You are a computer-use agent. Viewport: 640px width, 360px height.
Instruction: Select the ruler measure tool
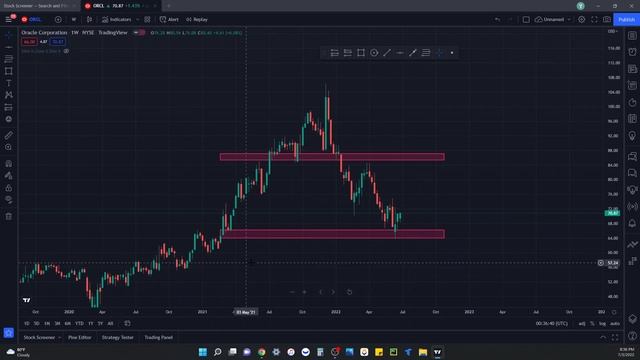click(9, 135)
